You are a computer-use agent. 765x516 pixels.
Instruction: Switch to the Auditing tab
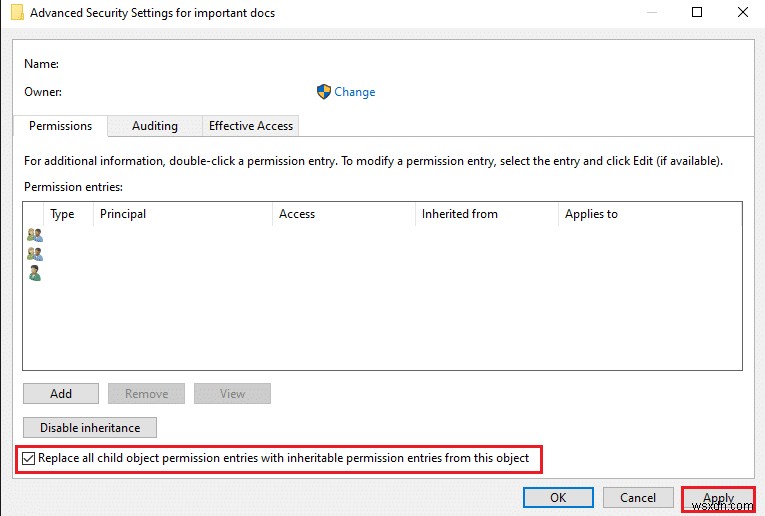coord(155,126)
